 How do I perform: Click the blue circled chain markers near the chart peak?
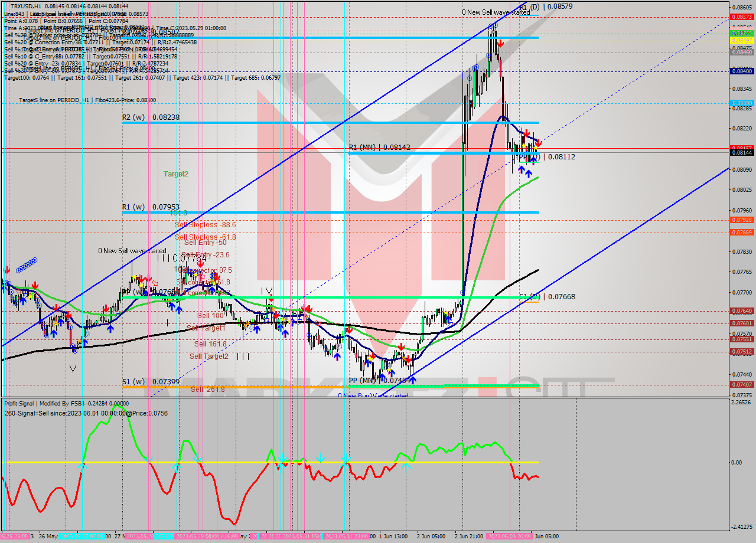[491, 25]
